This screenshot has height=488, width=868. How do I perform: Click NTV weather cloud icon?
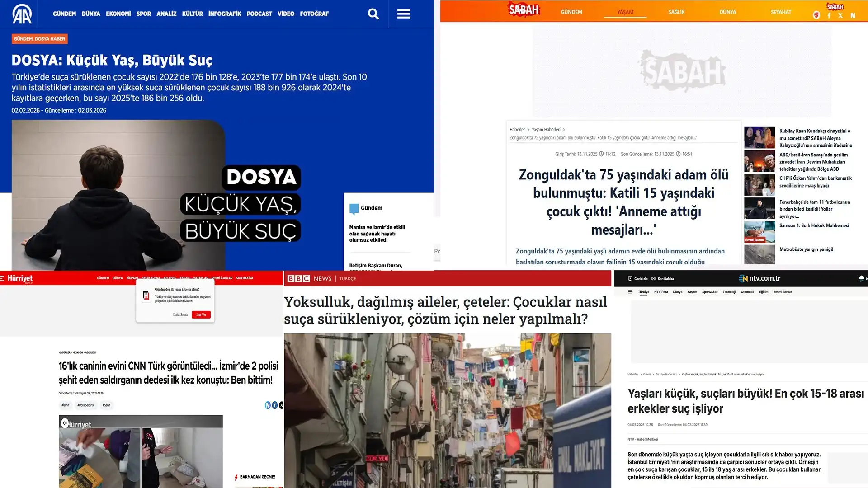coord(862,278)
